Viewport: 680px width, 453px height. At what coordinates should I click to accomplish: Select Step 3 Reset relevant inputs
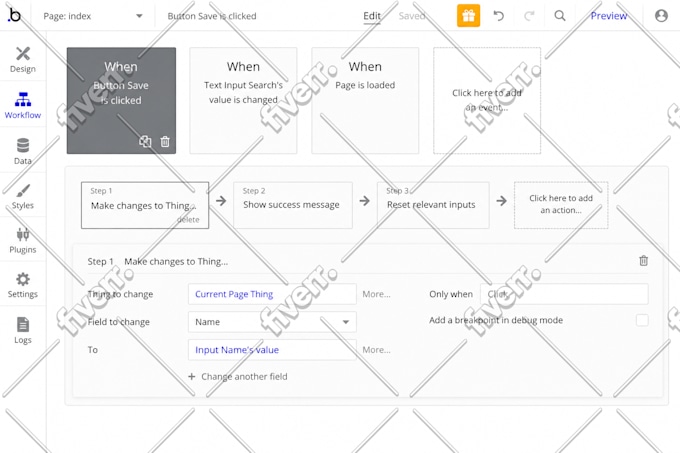(x=433, y=205)
